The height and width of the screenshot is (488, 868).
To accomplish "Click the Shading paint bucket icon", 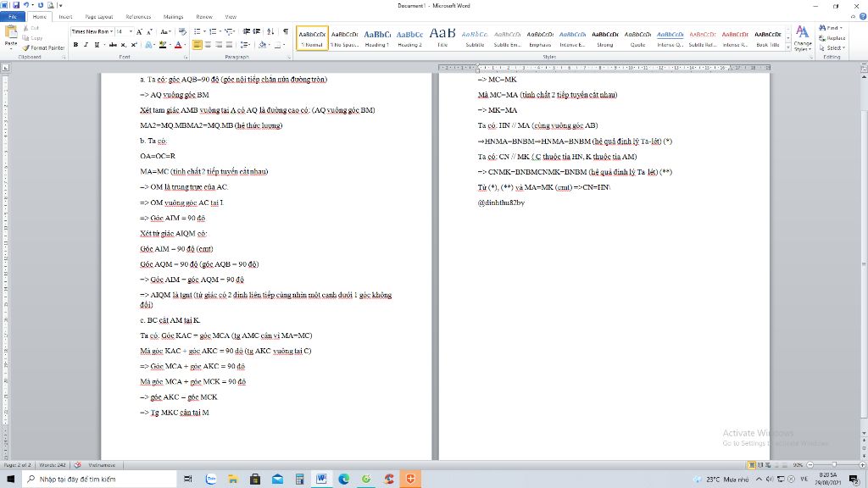I will coord(263,45).
